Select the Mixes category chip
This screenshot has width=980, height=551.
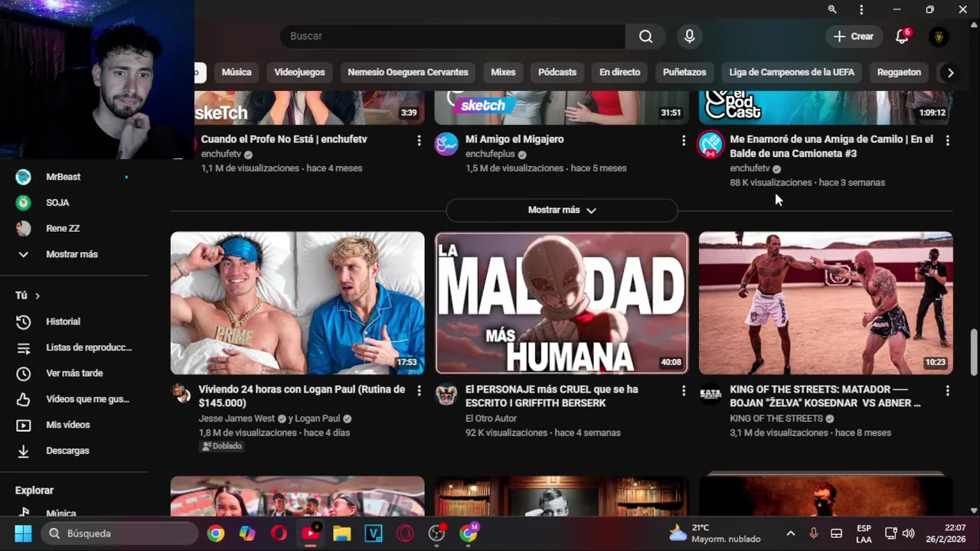click(x=503, y=72)
